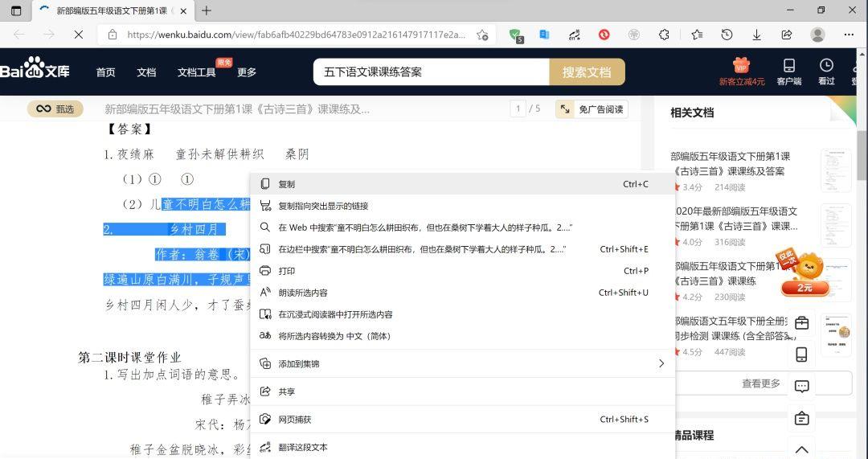View site information lock icon
Viewport: 868px width, 459px height.
tap(113, 35)
